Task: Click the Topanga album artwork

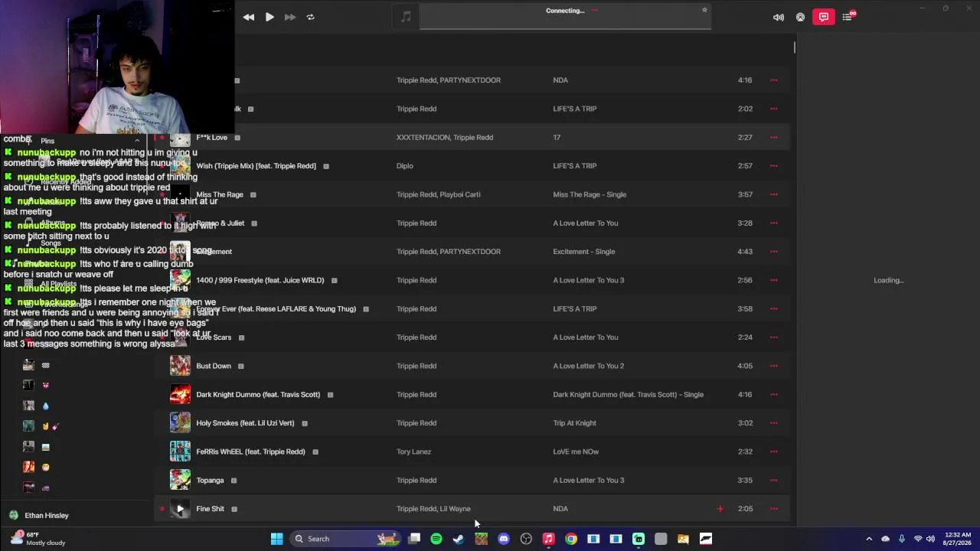Action: [x=180, y=480]
